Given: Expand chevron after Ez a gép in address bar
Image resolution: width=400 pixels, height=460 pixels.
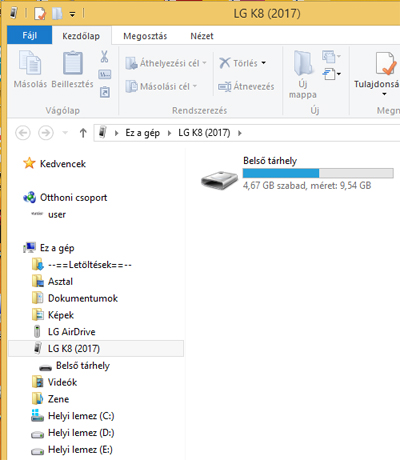Looking at the screenshot, I should pos(169,133).
